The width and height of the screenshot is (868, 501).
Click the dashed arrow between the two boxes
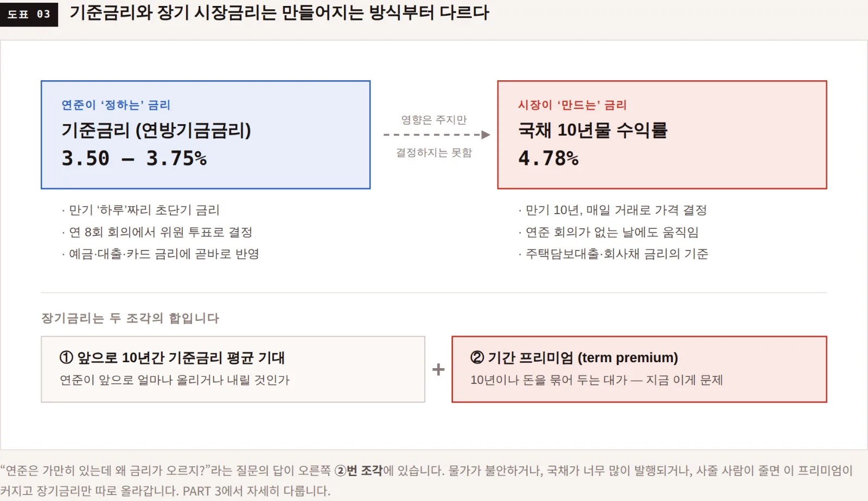click(437, 134)
